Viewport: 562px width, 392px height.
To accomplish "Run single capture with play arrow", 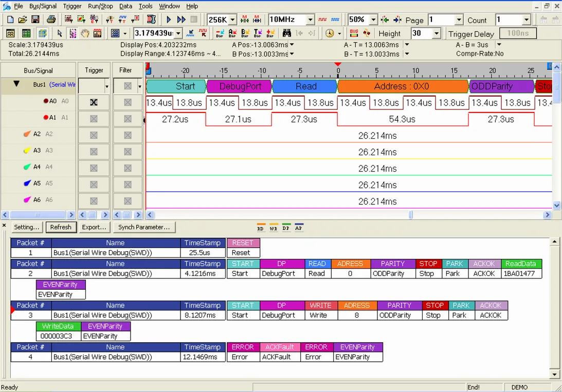I will coord(169,20).
